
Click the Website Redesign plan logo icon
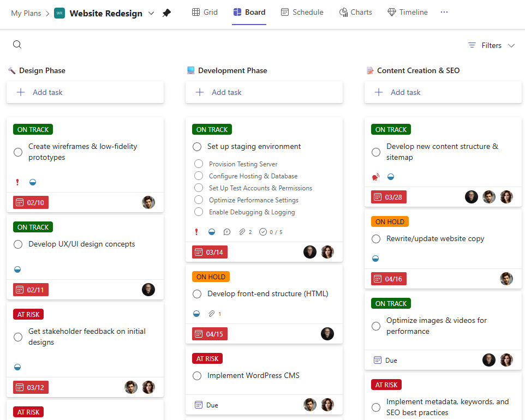pos(59,13)
